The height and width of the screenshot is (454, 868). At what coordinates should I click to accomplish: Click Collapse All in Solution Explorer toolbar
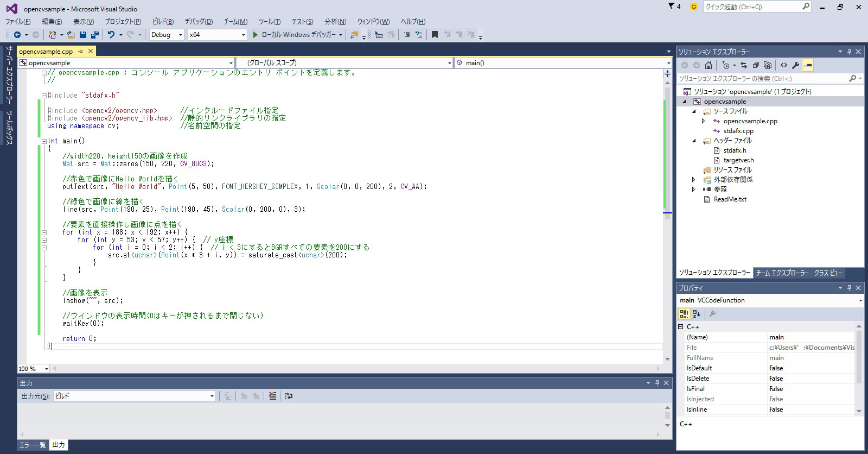[x=756, y=65]
